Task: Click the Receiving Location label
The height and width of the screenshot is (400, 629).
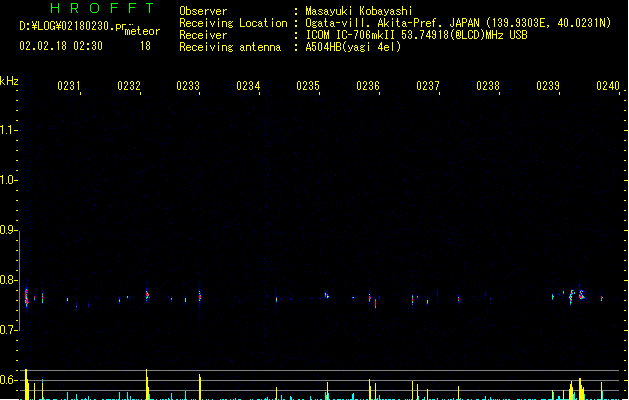Action: click(x=233, y=23)
